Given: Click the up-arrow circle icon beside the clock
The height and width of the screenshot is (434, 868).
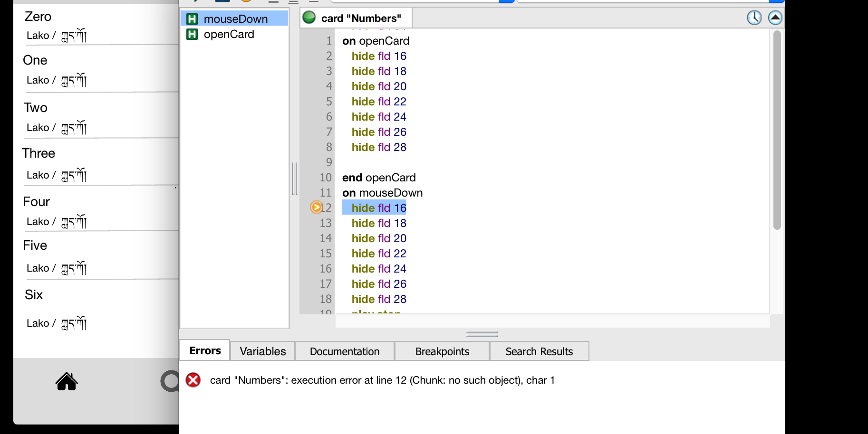Looking at the screenshot, I should [x=775, y=18].
